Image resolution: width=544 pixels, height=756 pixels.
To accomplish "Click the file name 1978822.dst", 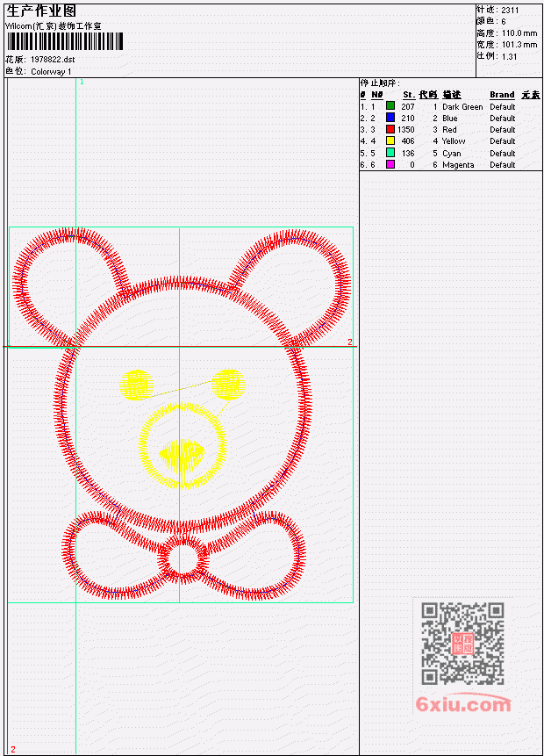I will [x=53, y=60].
